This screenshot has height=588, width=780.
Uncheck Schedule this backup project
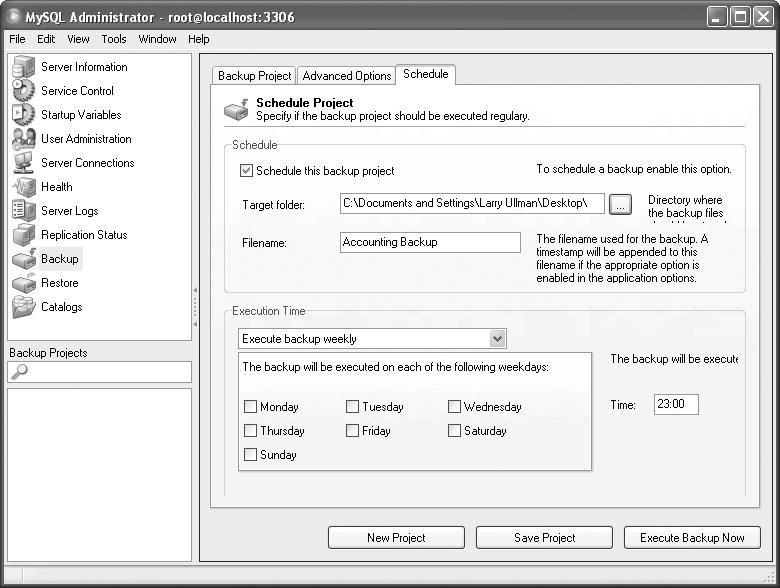(246, 171)
